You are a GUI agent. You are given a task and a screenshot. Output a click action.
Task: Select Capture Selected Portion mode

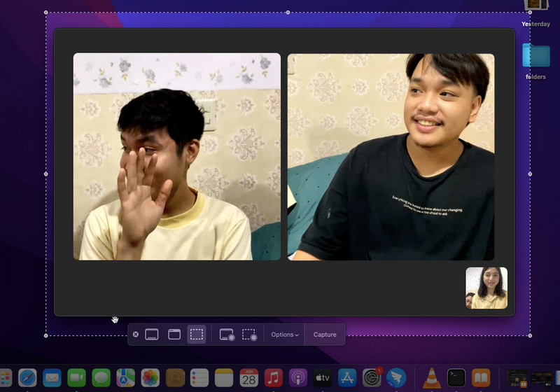197,335
